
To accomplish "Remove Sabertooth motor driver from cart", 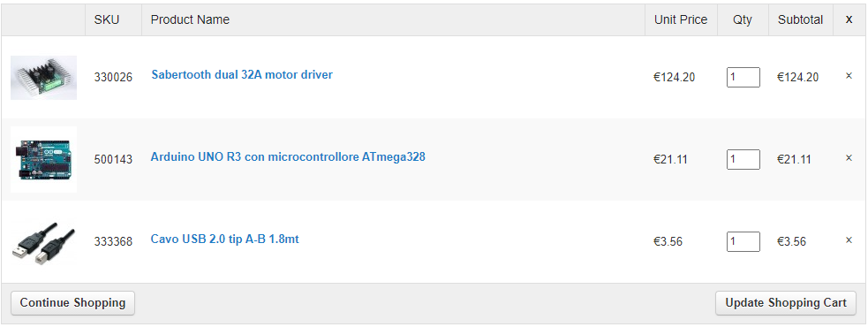I will (x=849, y=76).
